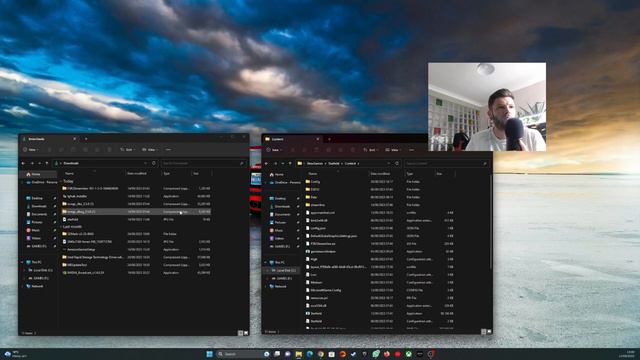This screenshot has height=360, width=640.
Task: Click the Search box in the Downloads window
Action: 203,163
